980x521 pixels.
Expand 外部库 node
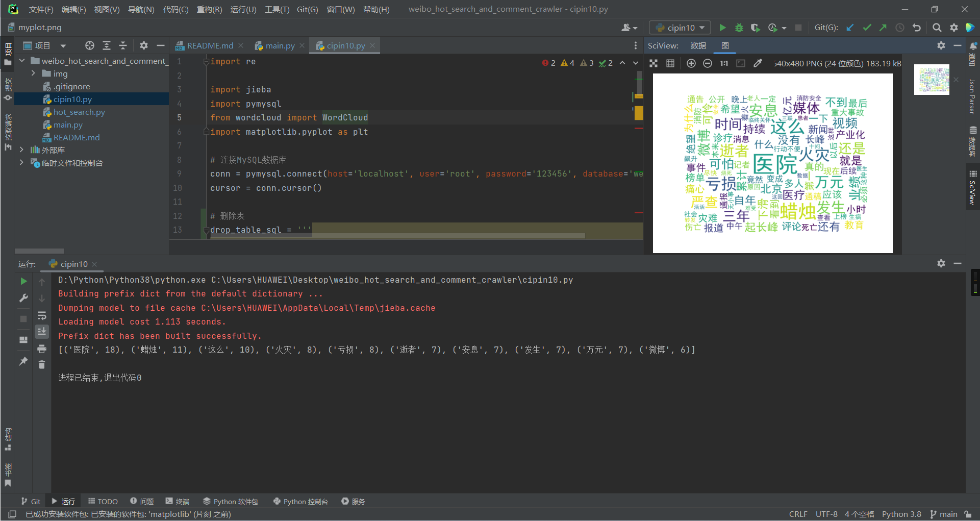pyautogui.click(x=21, y=150)
